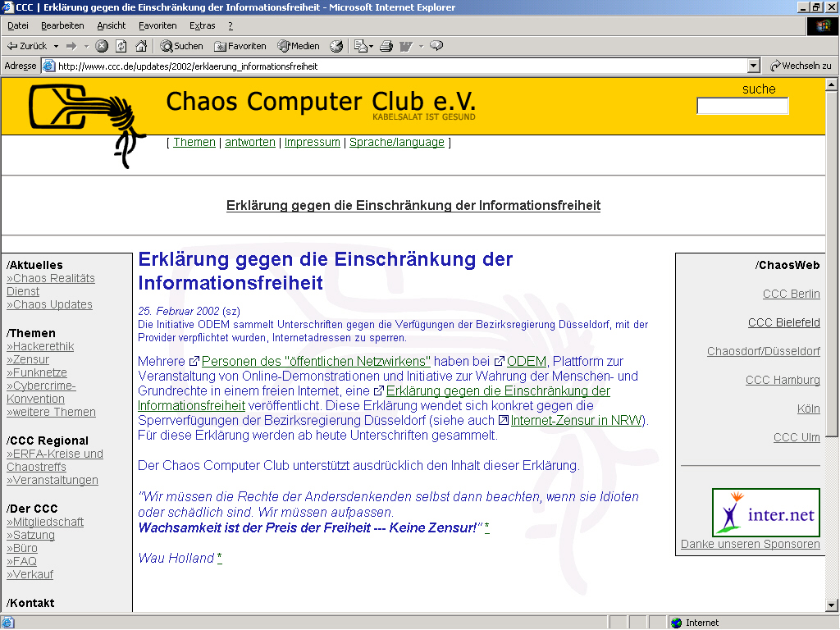Click the suche search input field
This screenshot has height=630, width=840.
[x=742, y=106]
